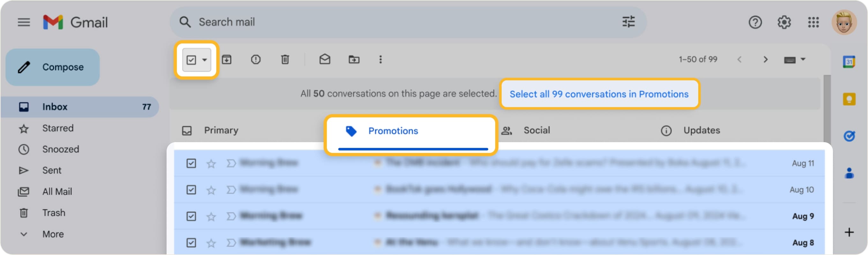The width and height of the screenshot is (868, 255).
Task: Uncheck the first Morning Brew email
Action: click(191, 163)
